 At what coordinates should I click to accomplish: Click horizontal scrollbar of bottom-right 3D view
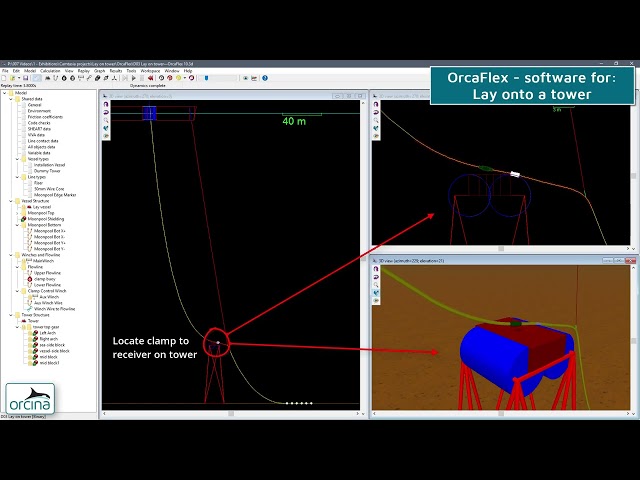[x=501, y=413]
